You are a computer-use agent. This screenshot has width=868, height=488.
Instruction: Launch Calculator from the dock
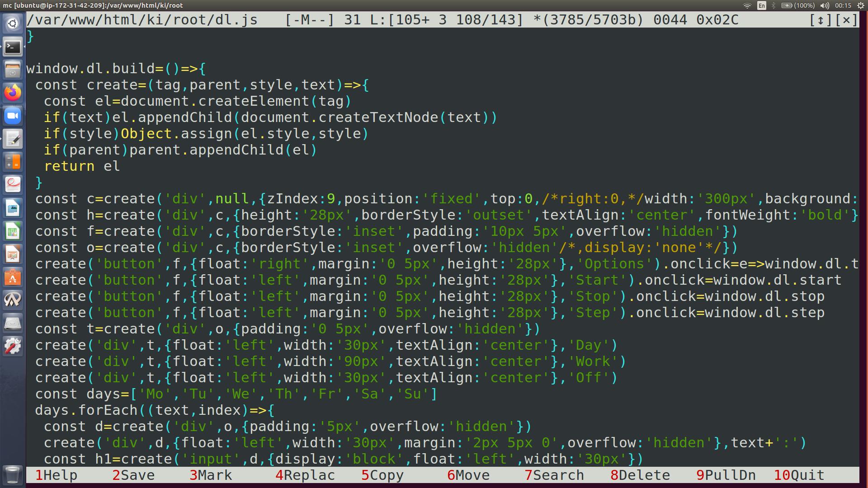click(13, 162)
